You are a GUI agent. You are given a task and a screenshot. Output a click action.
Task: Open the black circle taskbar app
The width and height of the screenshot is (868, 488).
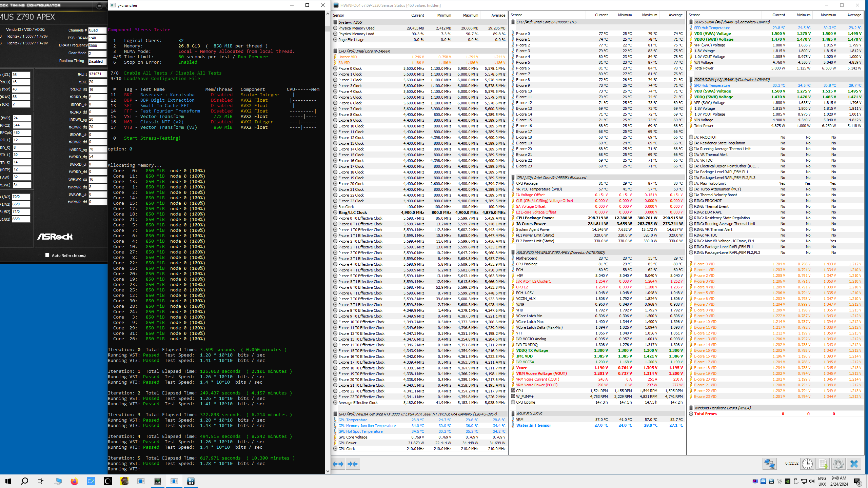[108, 481]
